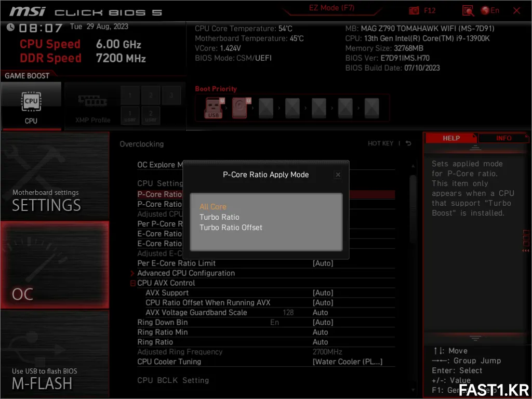This screenshot has width=532, height=399.
Task: Toggle the CPU Game Boost button
Action: point(31,106)
